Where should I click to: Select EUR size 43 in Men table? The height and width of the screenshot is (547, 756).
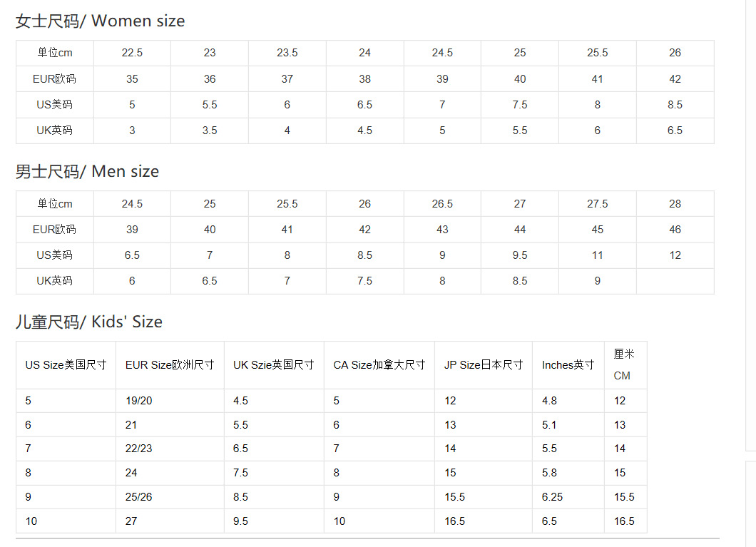pyautogui.click(x=442, y=230)
